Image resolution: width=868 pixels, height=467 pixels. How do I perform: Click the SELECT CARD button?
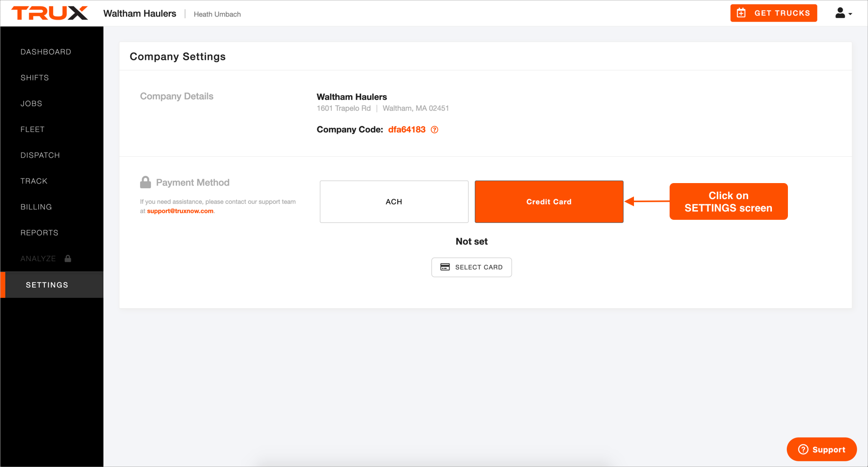pyautogui.click(x=471, y=267)
